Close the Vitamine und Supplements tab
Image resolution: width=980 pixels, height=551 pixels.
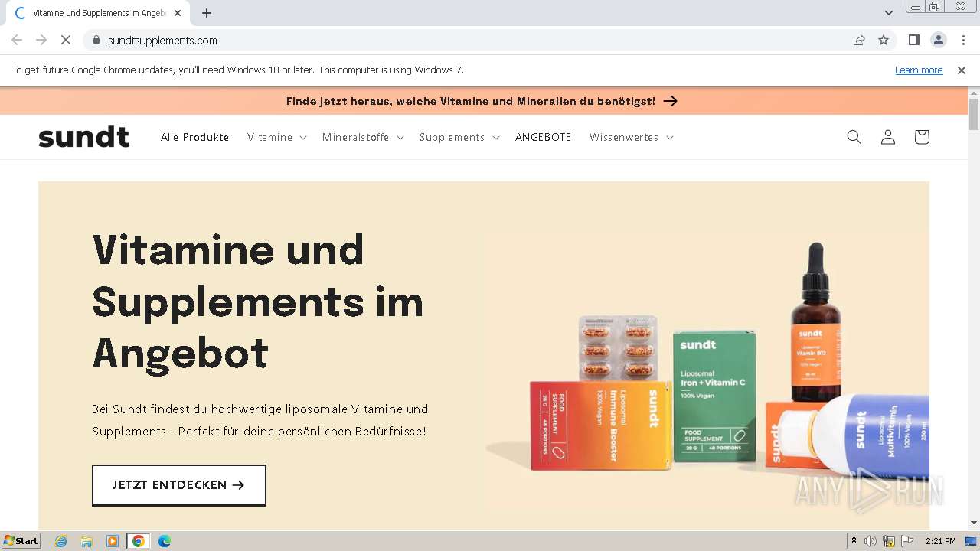[178, 13]
